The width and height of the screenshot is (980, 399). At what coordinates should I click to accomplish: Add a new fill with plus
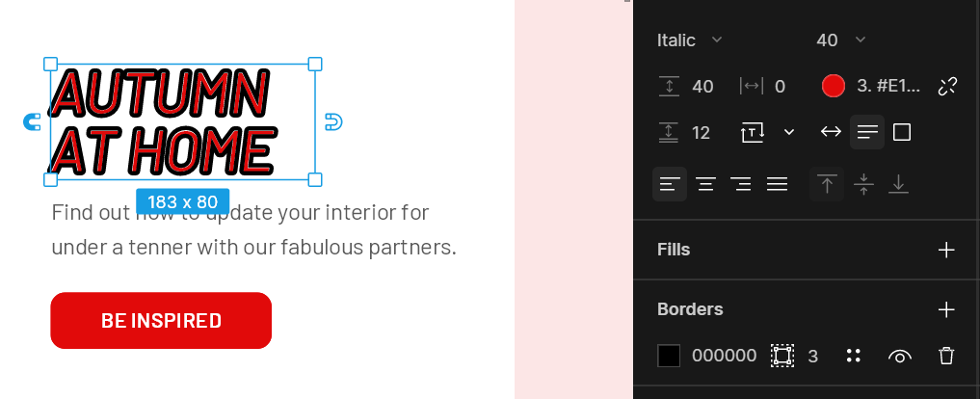pyautogui.click(x=946, y=250)
